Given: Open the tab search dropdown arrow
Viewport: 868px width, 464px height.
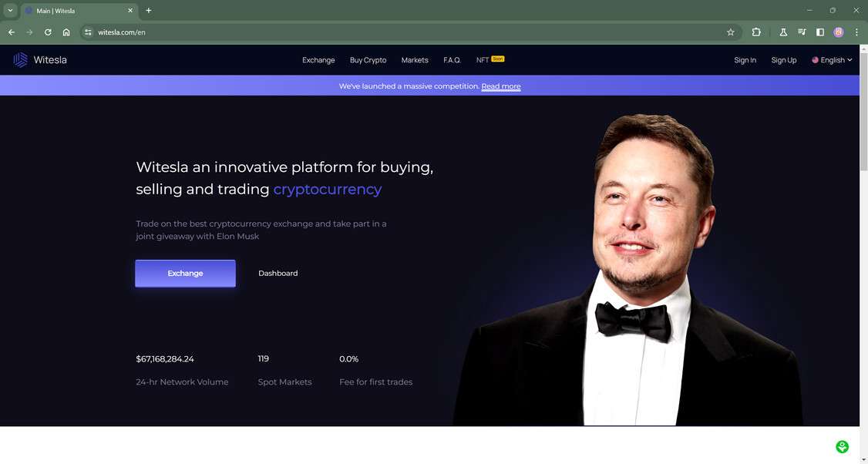Looking at the screenshot, I should coord(10,11).
